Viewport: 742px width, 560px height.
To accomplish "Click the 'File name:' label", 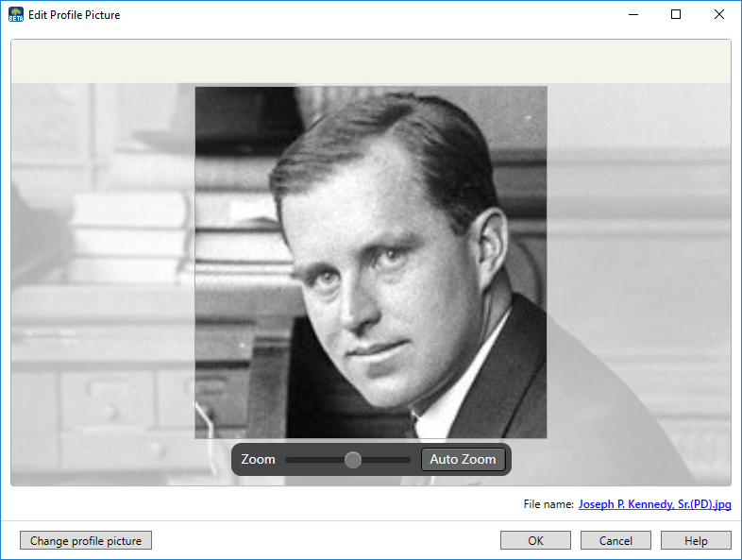I will 548,504.
